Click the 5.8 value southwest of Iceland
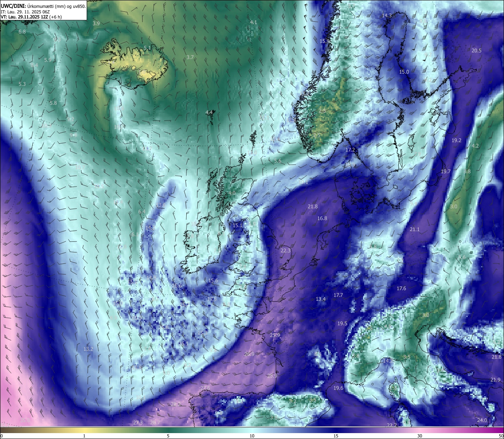The image size is (504, 439). coord(53,103)
